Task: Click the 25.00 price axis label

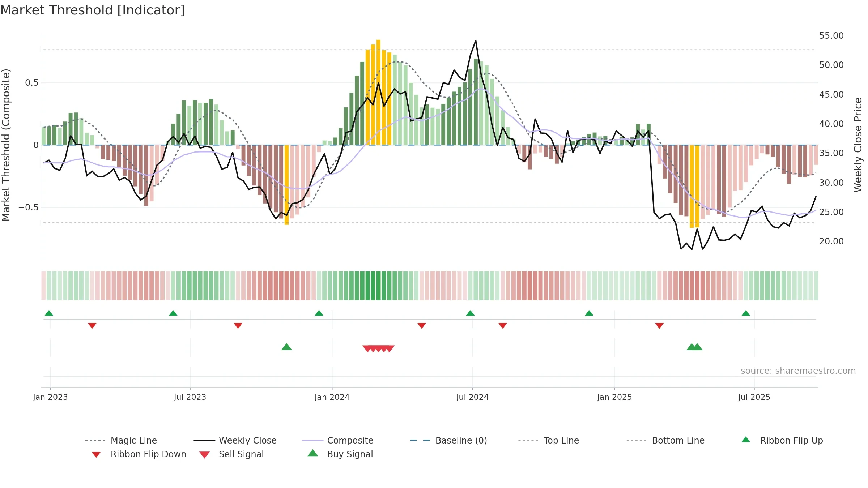Action: click(831, 212)
